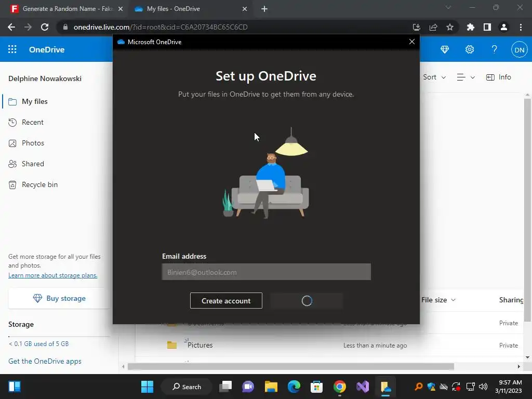This screenshot has height=399, width=532.
Task: Open File Explorer from the taskbar
Action: (271, 387)
